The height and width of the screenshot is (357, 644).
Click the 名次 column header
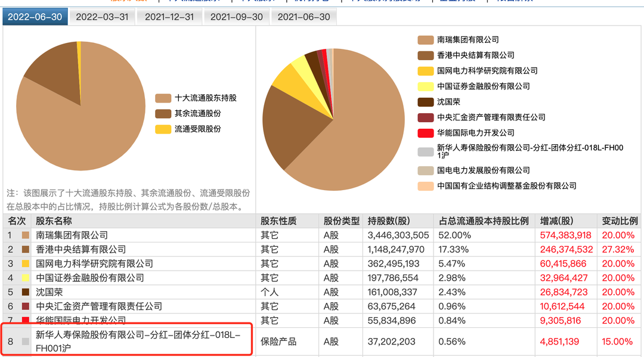[x=17, y=221]
